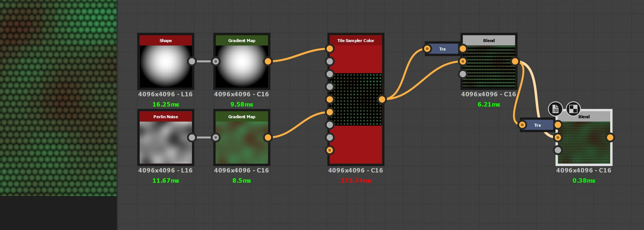Click the green hexagon pattern preview image
Viewport: 644px width, 230px height.
[x=58, y=98]
